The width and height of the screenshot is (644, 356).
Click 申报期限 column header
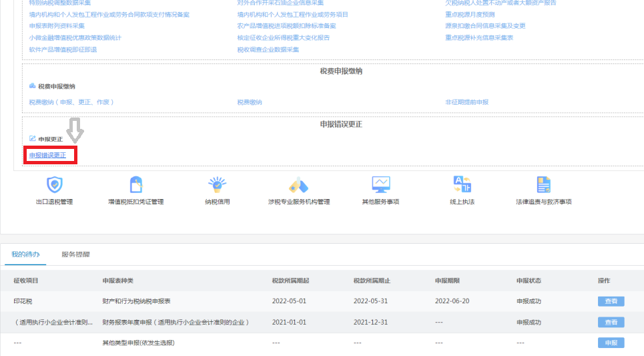447,281
